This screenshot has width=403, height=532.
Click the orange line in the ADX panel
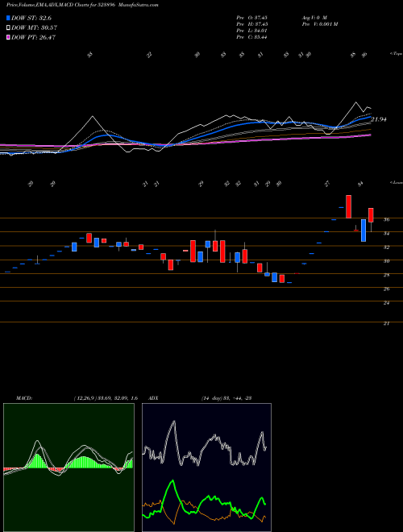204,513
